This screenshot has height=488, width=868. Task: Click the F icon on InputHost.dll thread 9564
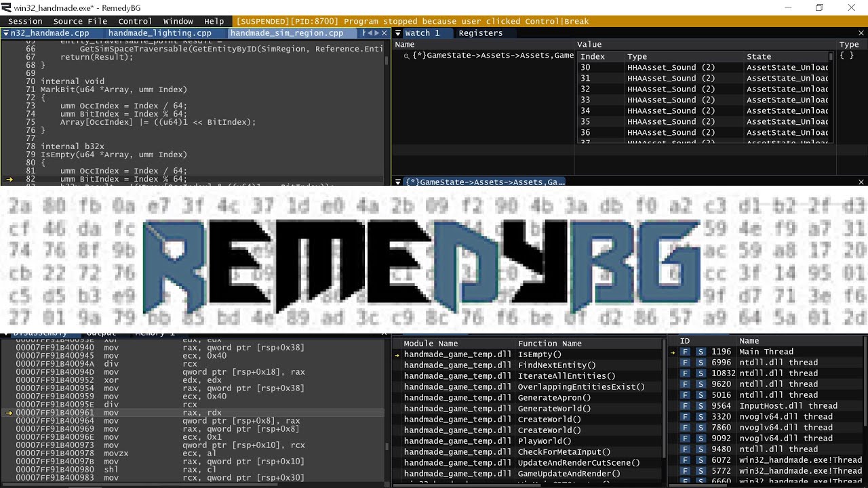coord(686,406)
